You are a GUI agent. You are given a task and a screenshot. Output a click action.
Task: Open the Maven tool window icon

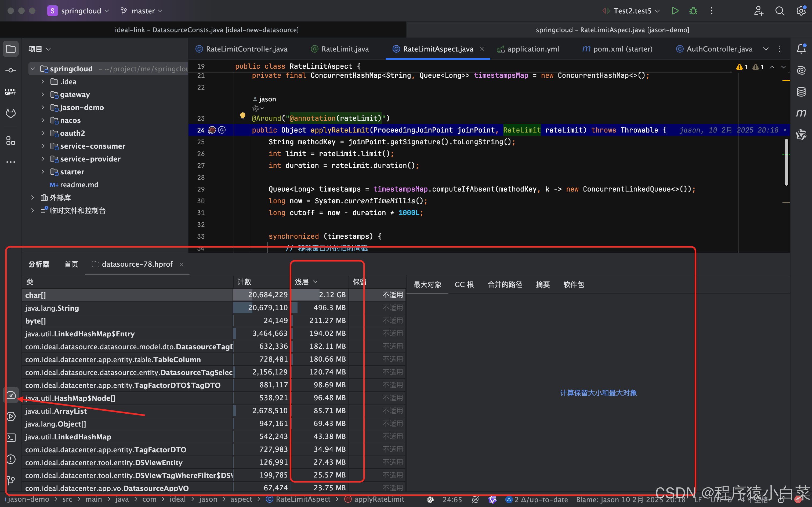coord(801,113)
